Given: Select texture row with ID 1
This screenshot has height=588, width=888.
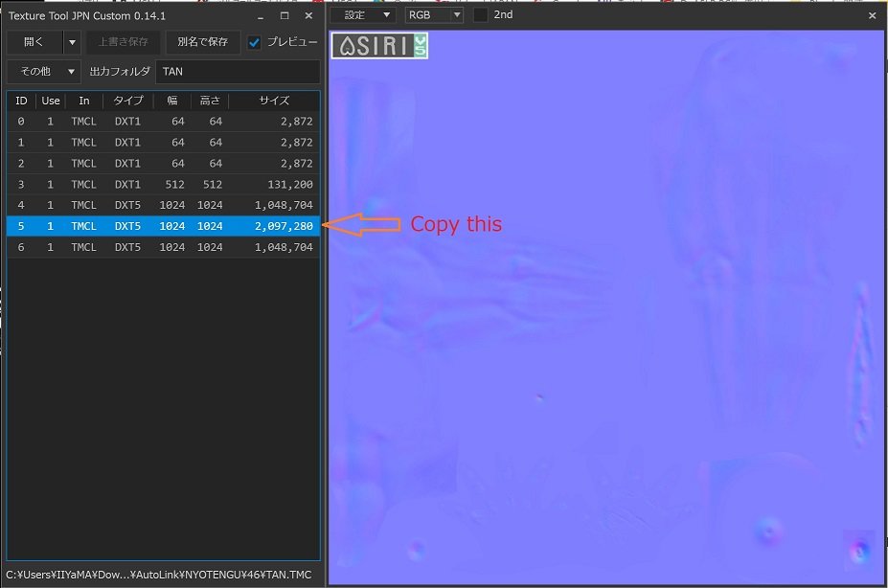Looking at the screenshot, I should 163,142.
